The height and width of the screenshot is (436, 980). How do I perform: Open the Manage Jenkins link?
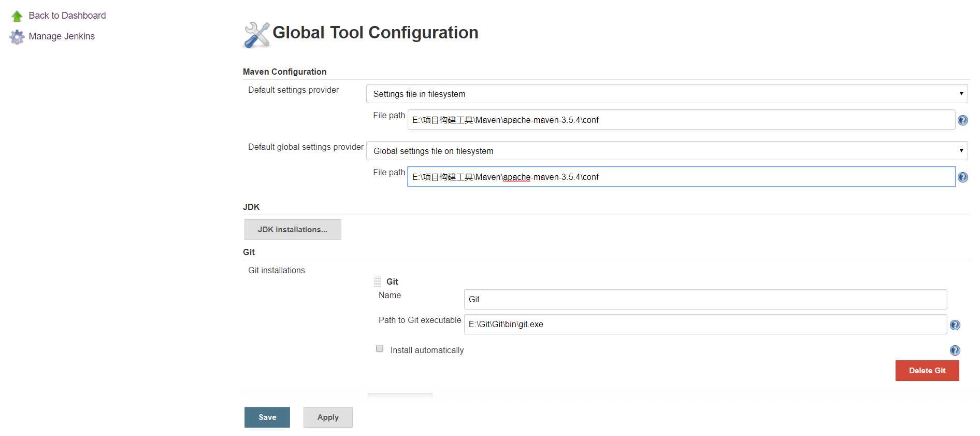point(62,36)
